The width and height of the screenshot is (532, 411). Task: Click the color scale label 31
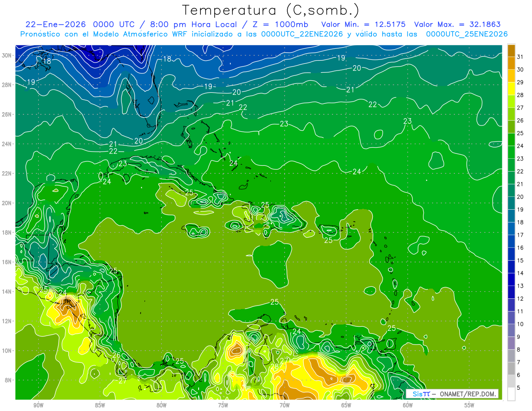click(520, 57)
